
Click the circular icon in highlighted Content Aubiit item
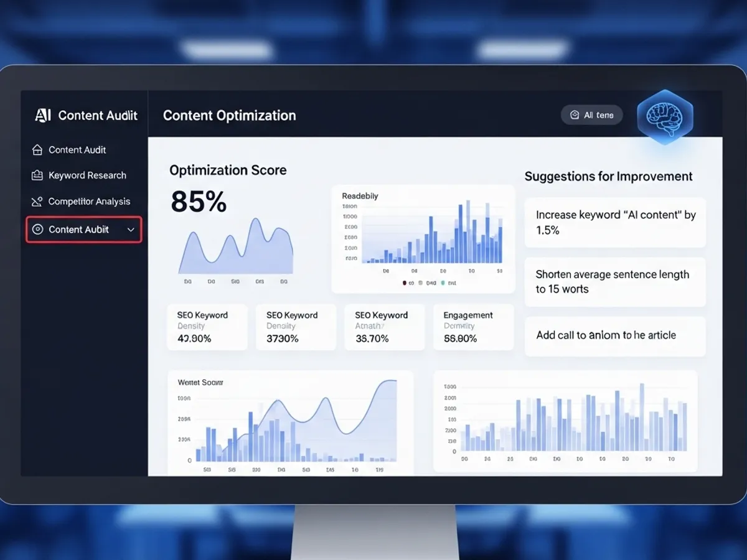point(37,230)
